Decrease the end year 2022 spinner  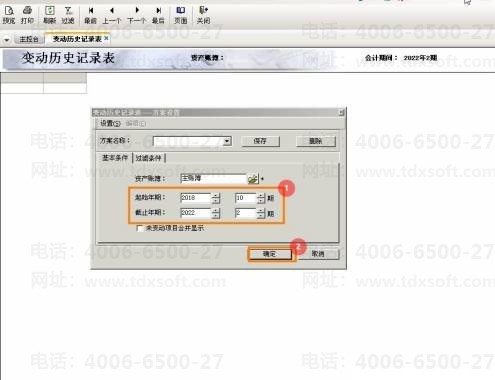pos(216,215)
